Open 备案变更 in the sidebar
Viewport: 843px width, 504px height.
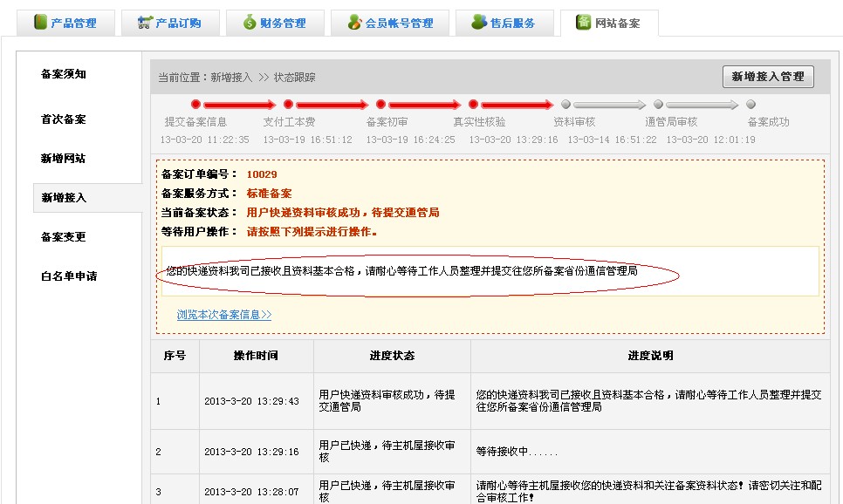64,237
